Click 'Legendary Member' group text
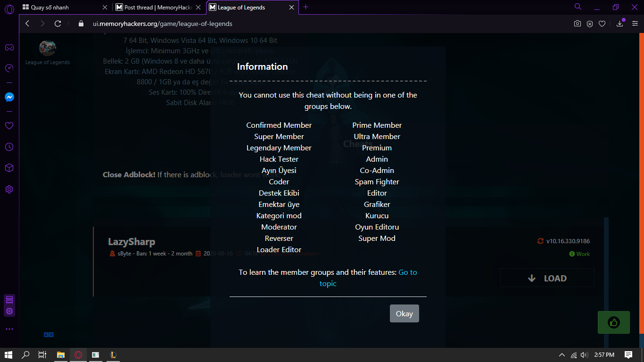This screenshot has width=644, height=362. [279, 148]
